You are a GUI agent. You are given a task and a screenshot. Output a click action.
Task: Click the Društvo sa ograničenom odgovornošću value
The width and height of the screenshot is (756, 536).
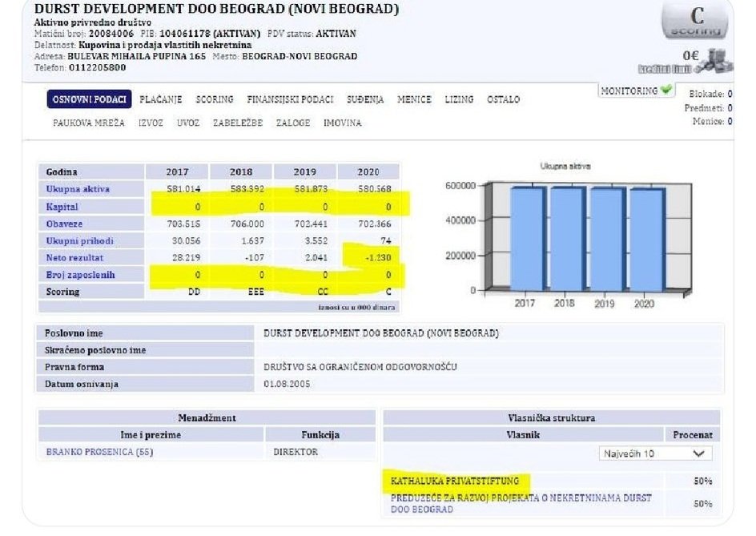[x=360, y=367]
